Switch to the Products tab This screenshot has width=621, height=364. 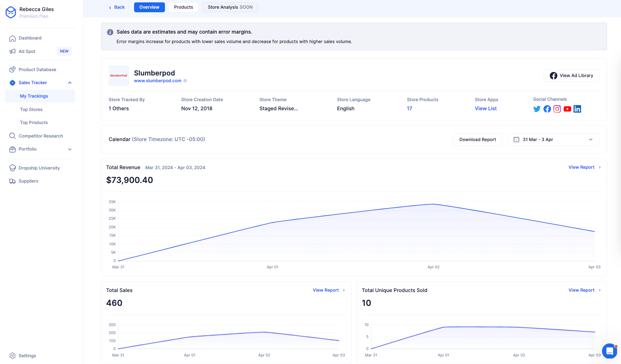coord(184,7)
